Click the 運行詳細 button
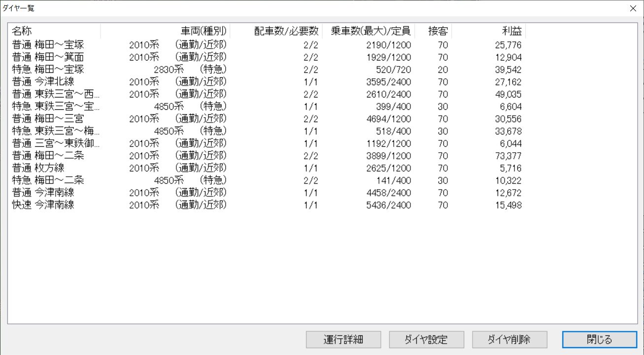Image resolution: width=644 pixels, height=355 pixels. 343,339
